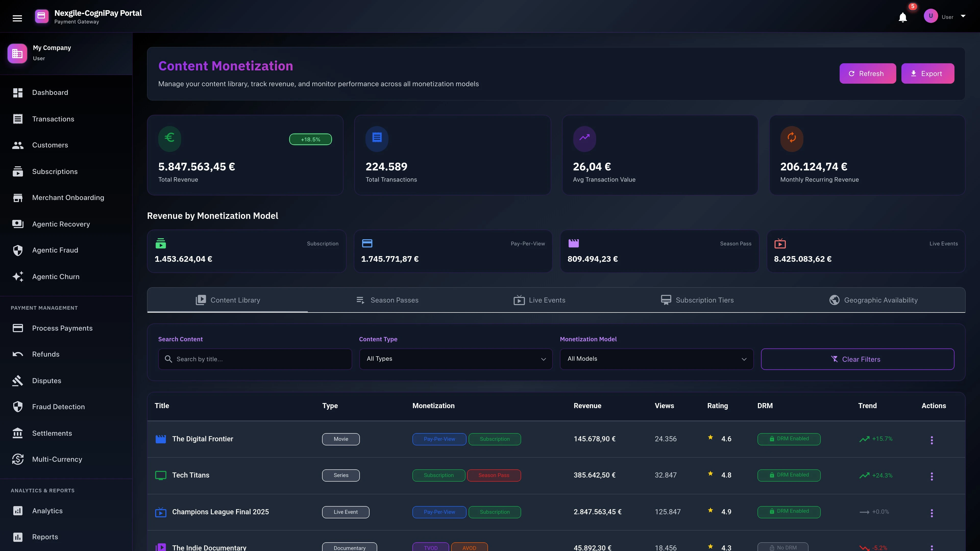The width and height of the screenshot is (980, 551).
Task: Open the Dashboard from the sidebar
Action: click(x=50, y=92)
